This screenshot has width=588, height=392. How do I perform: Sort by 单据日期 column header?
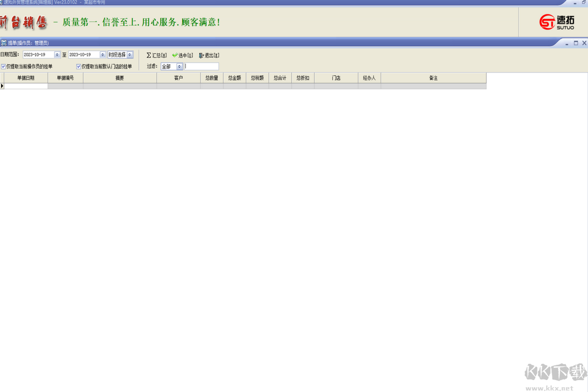coord(26,78)
